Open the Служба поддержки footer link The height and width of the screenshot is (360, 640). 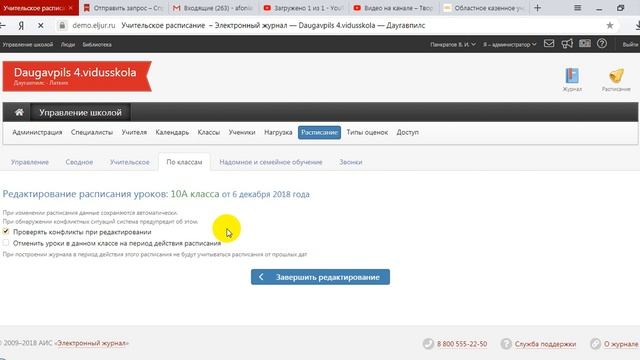545,344
